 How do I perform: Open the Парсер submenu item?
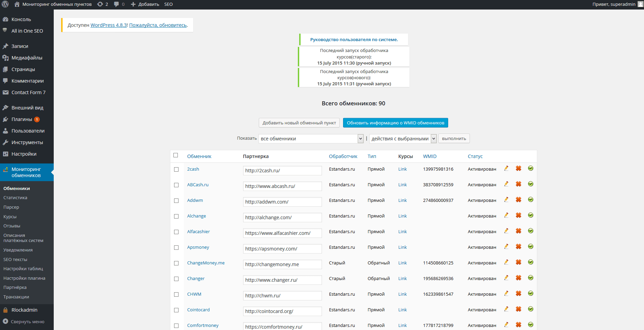click(11, 207)
